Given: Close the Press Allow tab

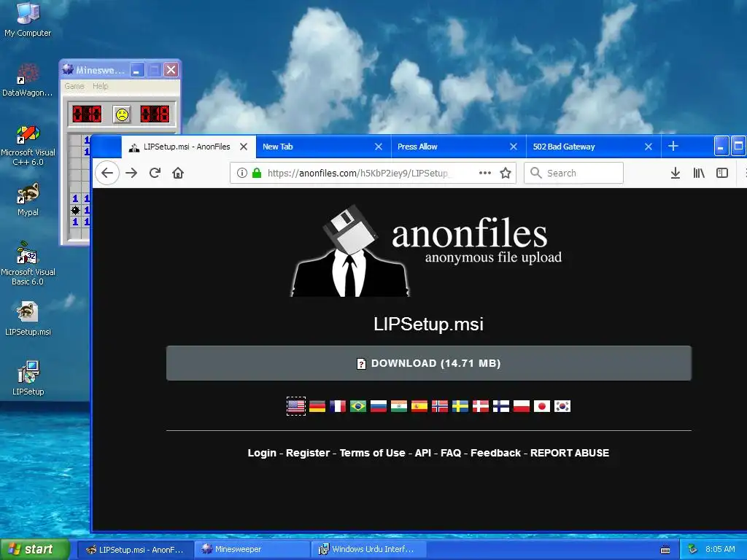Looking at the screenshot, I should coord(514,147).
